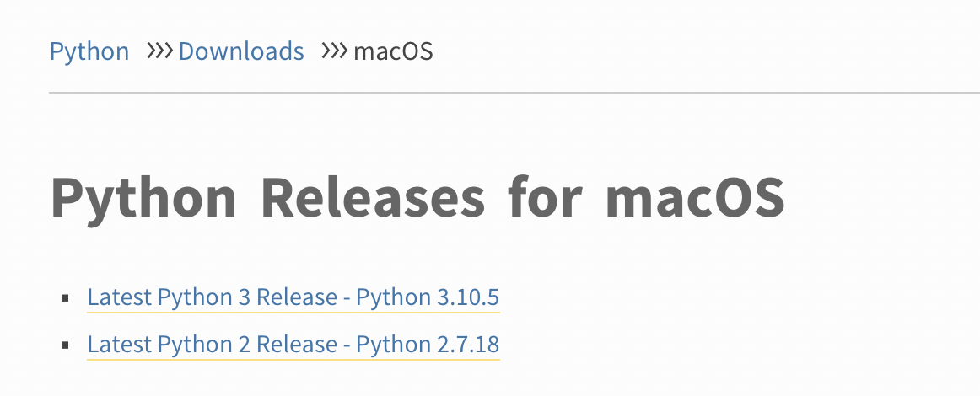Click the Python Releases for macOS heading
Image resolution: width=980 pixels, height=396 pixels.
click(x=417, y=199)
